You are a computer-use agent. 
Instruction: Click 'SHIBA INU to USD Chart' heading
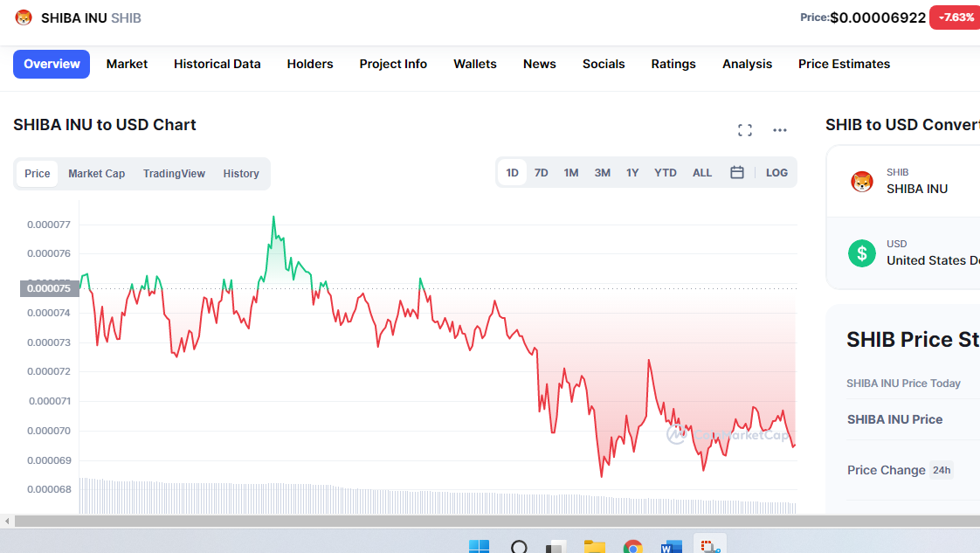(x=104, y=124)
